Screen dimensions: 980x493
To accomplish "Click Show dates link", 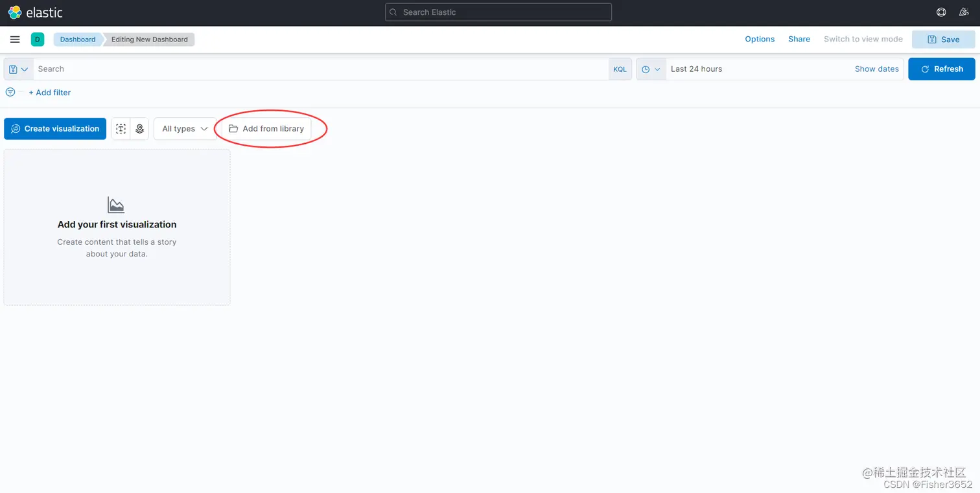I will (876, 69).
